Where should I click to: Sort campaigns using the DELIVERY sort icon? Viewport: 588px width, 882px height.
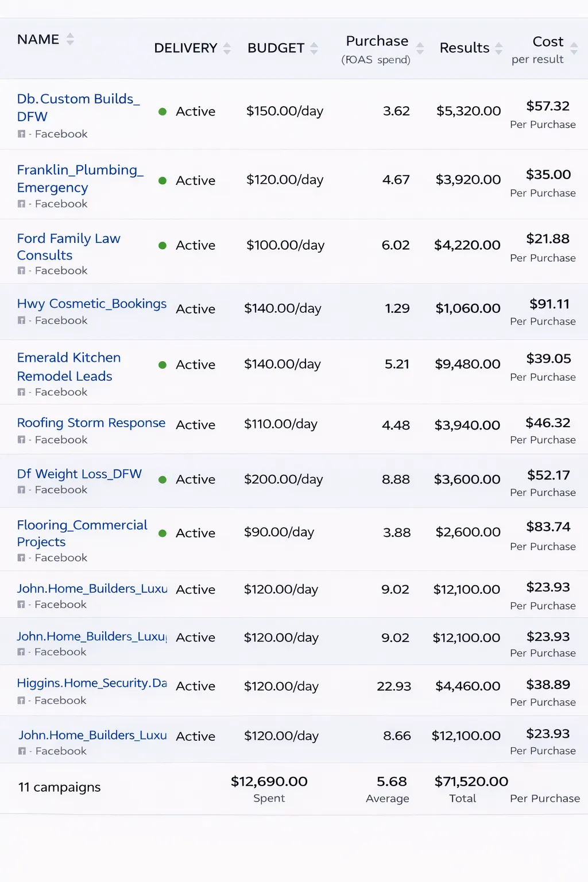pyautogui.click(x=227, y=48)
